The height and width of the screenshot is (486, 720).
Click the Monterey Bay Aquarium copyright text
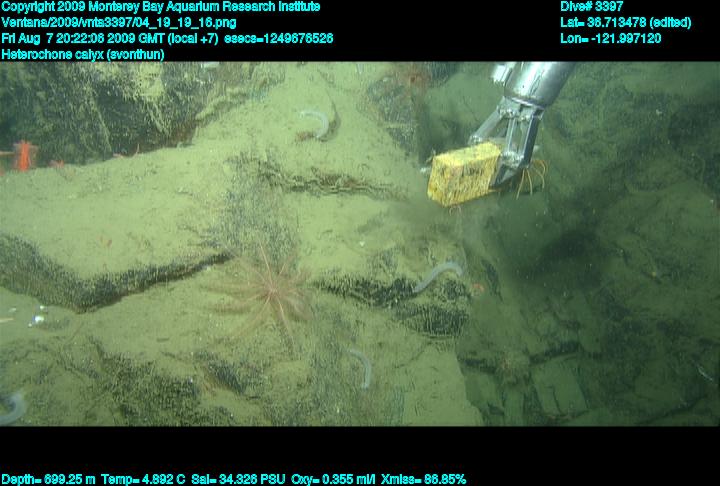click(161, 7)
